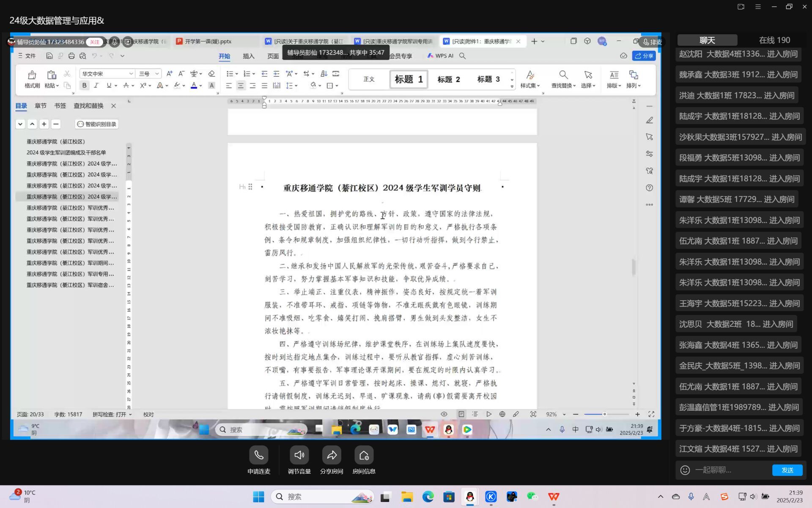The height and width of the screenshot is (508, 812).
Task: Click the document zoom slider handle
Action: (604, 414)
